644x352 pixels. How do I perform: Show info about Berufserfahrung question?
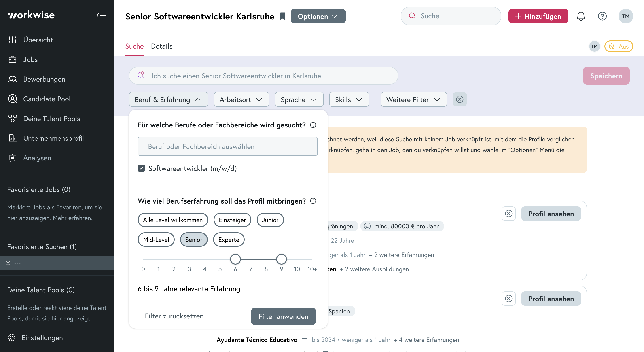[x=313, y=201]
